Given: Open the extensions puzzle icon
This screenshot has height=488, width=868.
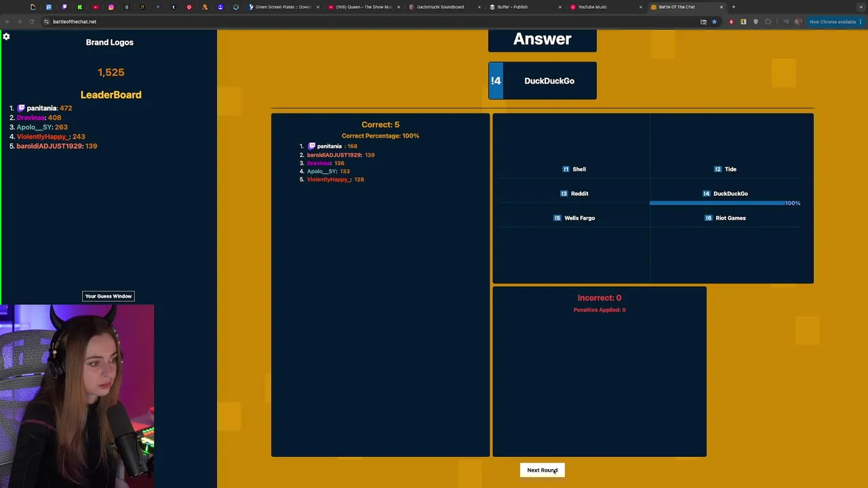Looking at the screenshot, I should click(x=768, y=22).
